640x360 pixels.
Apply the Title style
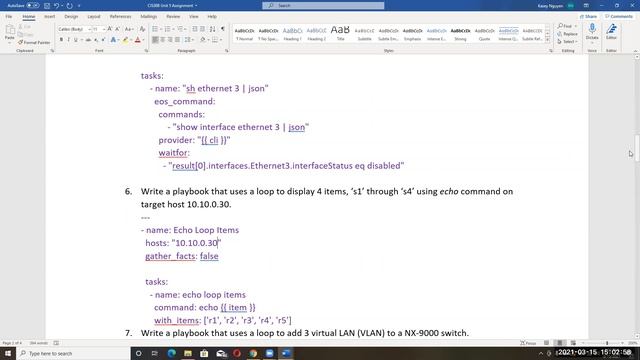pos(340,33)
